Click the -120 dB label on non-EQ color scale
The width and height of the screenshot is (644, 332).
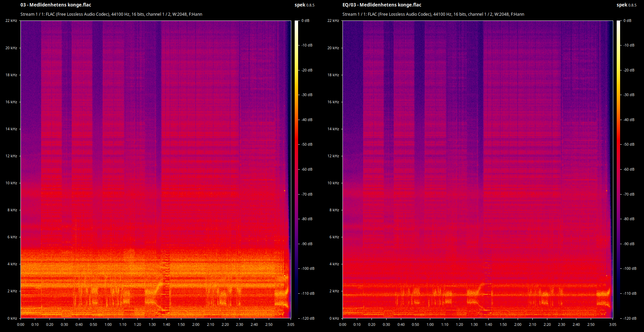point(308,318)
